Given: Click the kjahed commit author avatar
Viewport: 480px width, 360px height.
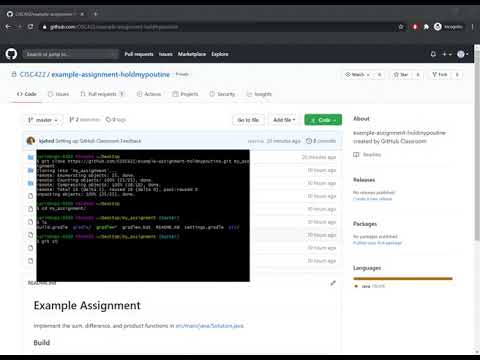Looking at the screenshot, I should tap(31, 141).
